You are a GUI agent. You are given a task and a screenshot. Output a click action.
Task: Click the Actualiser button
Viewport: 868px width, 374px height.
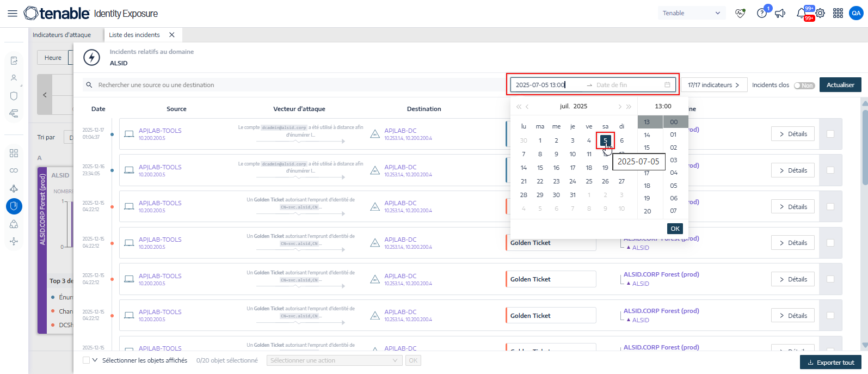coord(840,85)
